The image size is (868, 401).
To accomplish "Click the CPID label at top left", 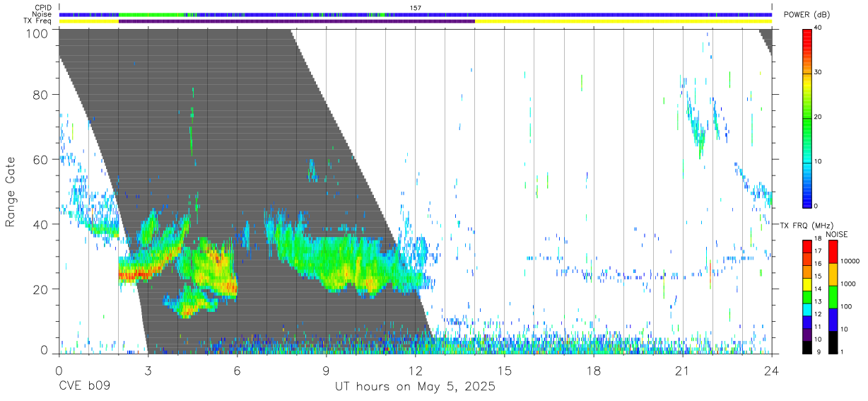I will click(42, 8).
